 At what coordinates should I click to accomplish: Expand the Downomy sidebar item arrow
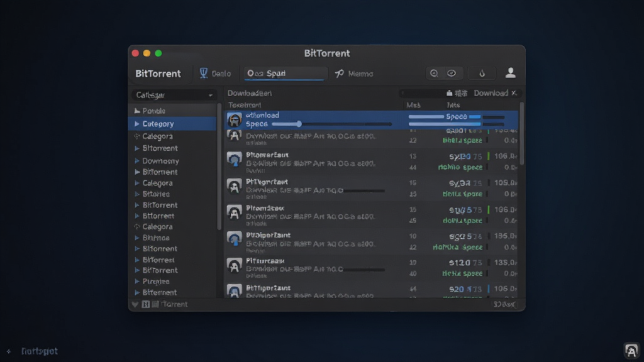click(x=136, y=161)
